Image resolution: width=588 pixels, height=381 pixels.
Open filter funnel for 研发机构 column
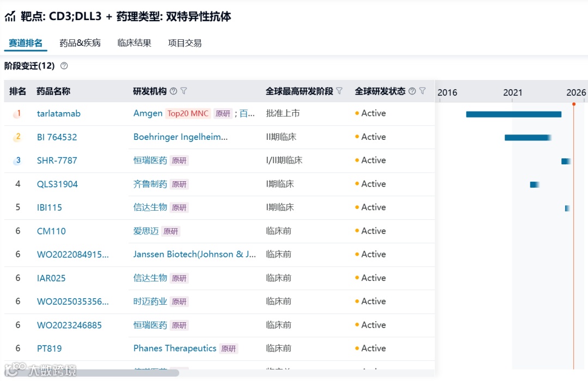point(184,91)
